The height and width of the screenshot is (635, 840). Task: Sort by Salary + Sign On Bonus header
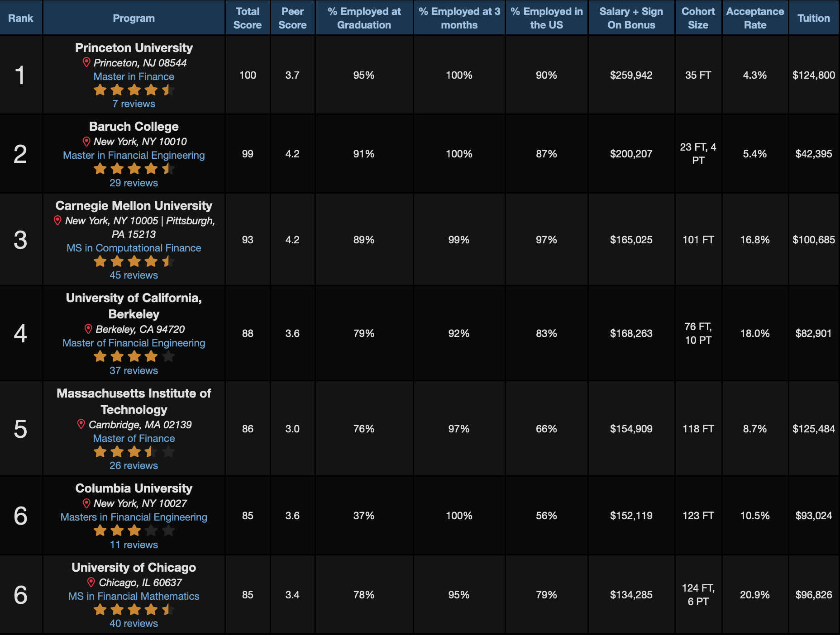631,18
